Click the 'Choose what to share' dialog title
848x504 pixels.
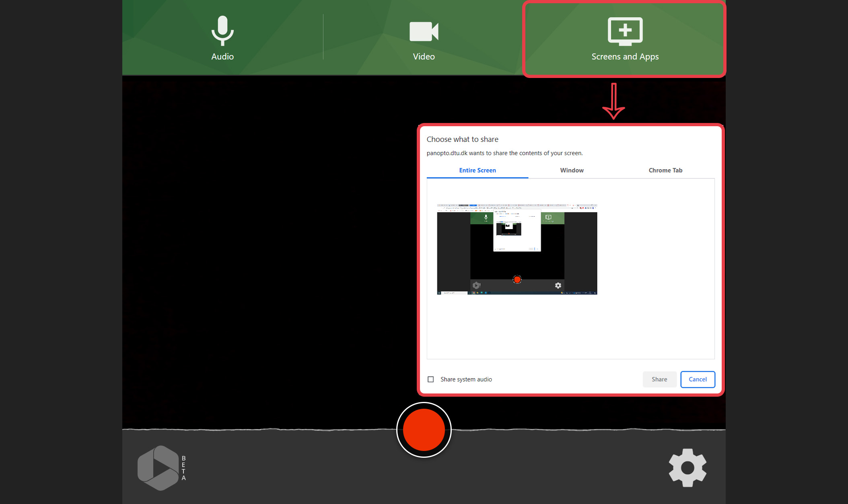462,139
